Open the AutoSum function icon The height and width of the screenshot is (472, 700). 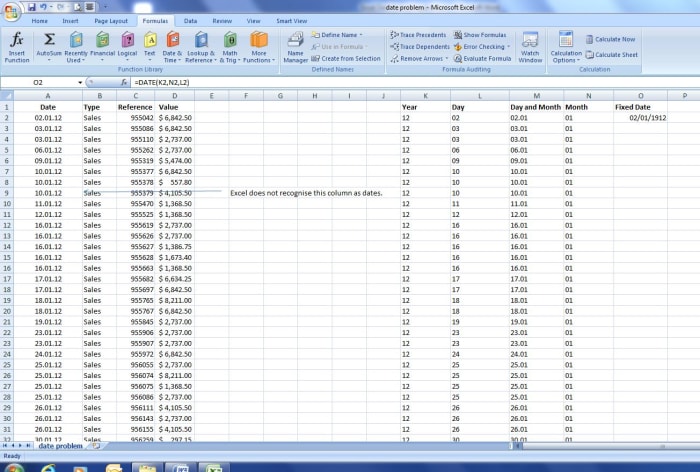tap(48, 45)
